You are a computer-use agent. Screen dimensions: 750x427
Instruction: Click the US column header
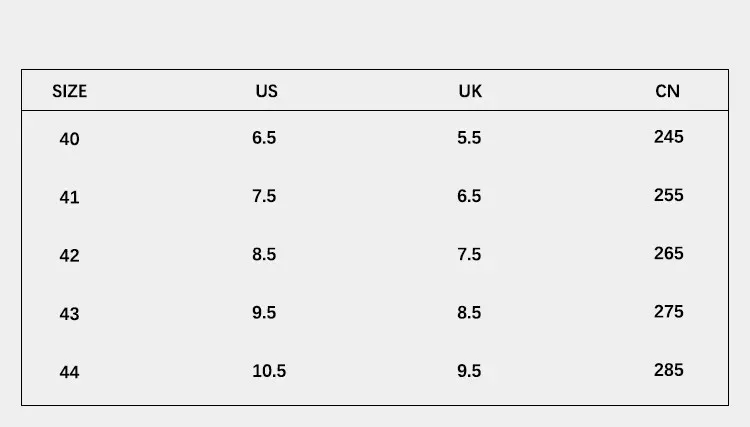[266, 91]
